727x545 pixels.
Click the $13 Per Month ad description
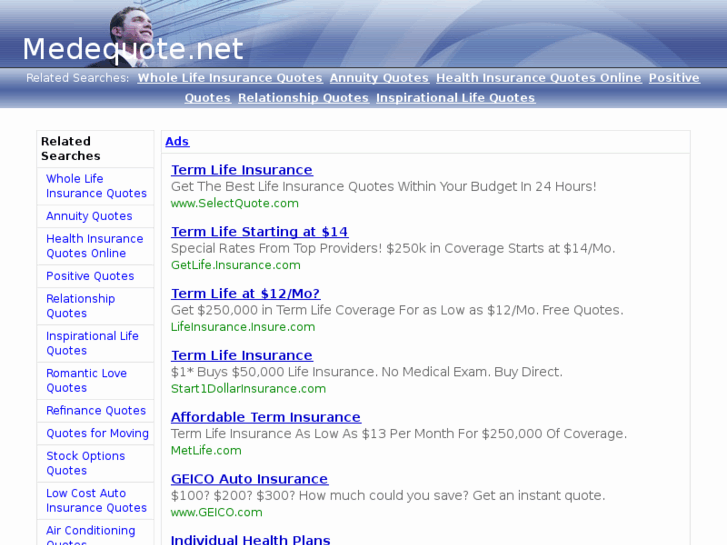coord(399,434)
